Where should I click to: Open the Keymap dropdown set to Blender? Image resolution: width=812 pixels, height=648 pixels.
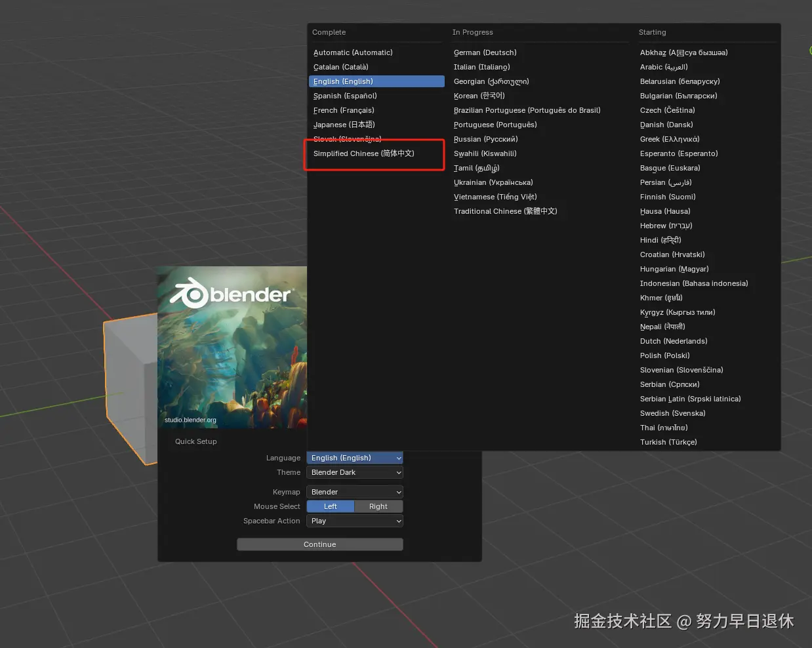point(355,492)
